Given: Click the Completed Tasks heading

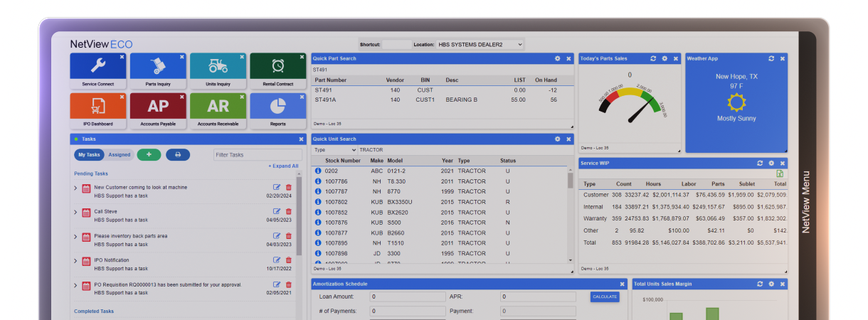Looking at the screenshot, I should (94, 311).
